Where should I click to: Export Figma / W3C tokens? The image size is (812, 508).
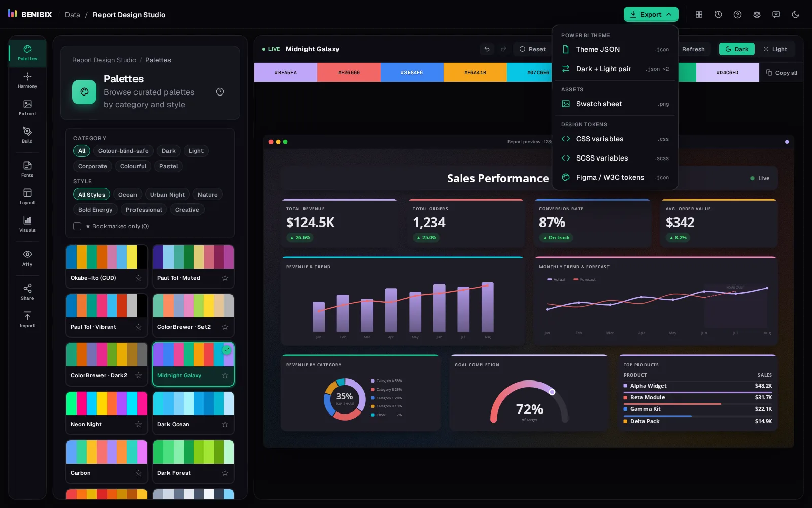pyautogui.click(x=615, y=177)
